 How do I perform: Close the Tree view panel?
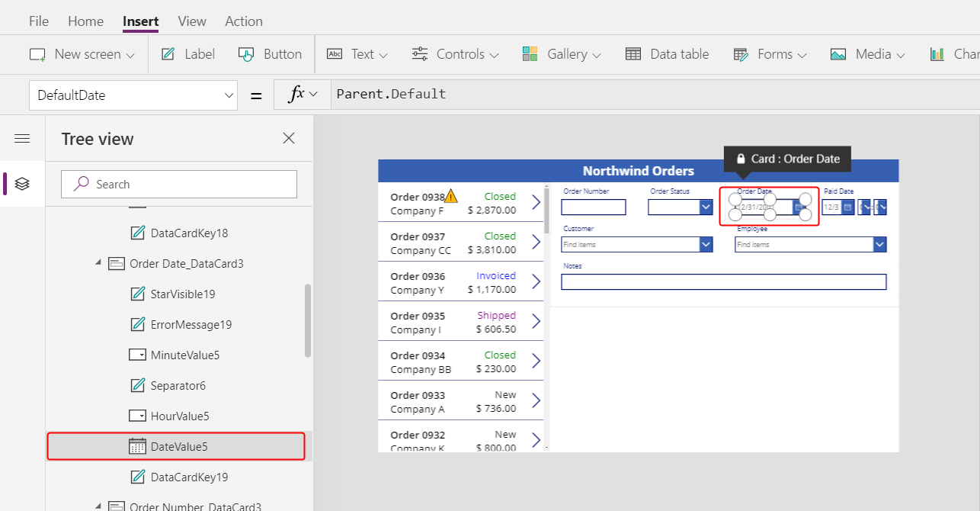click(288, 138)
